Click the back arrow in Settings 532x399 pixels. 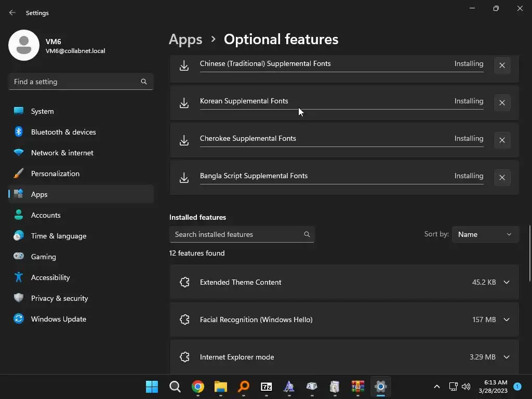tap(12, 13)
